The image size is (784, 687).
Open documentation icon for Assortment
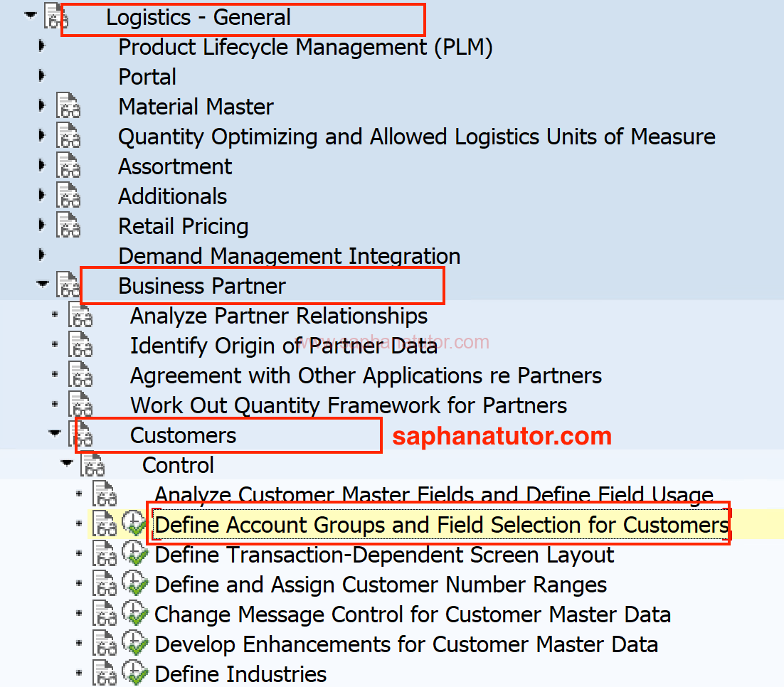(68, 166)
